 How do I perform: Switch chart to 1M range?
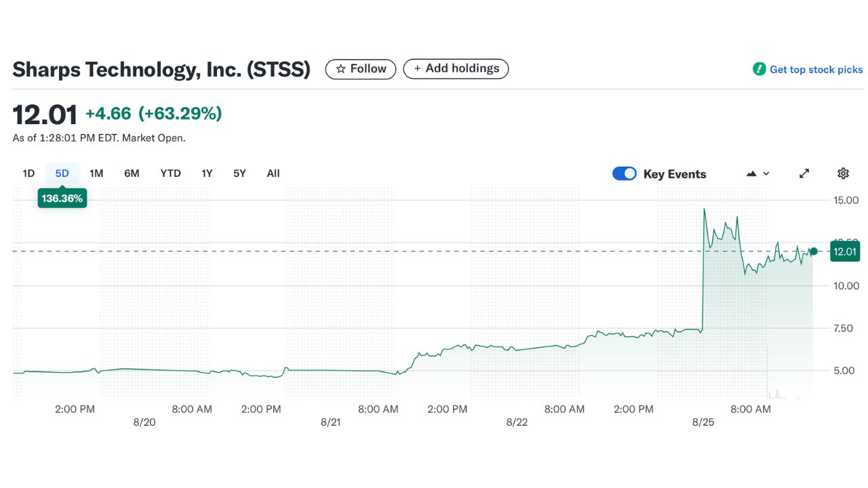[x=96, y=174]
